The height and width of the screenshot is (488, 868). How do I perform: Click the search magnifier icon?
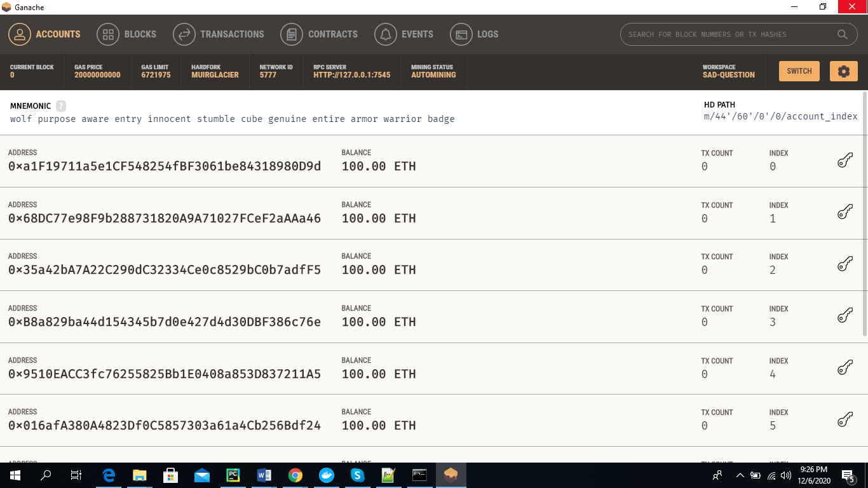pyautogui.click(x=842, y=34)
